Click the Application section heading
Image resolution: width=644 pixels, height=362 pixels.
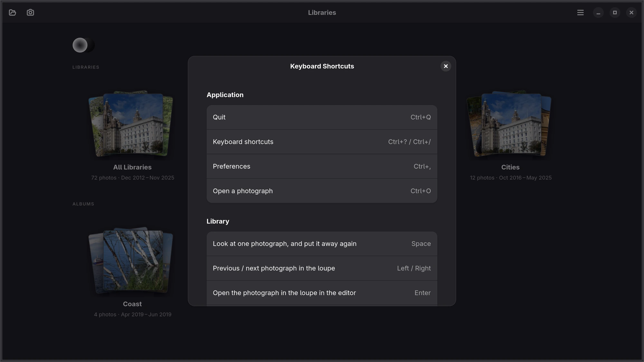click(225, 95)
